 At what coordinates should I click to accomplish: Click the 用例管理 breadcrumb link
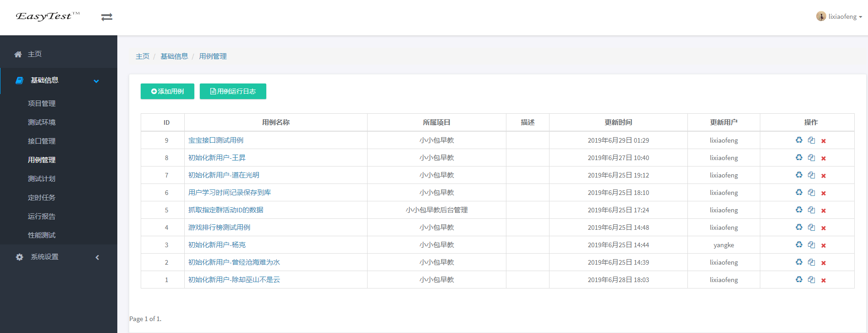point(213,56)
